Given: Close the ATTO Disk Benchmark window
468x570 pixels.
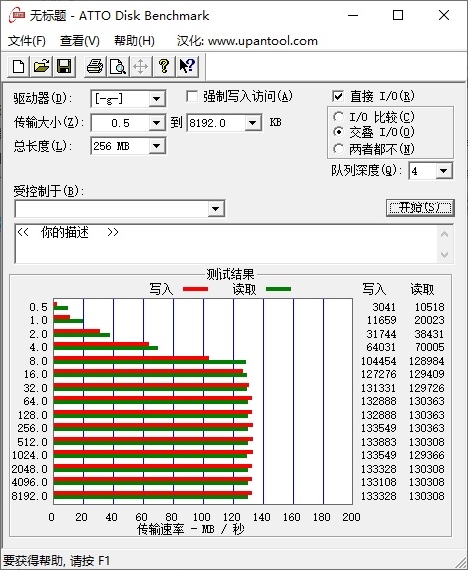Looking at the screenshot, I should [x=444, y=16].
